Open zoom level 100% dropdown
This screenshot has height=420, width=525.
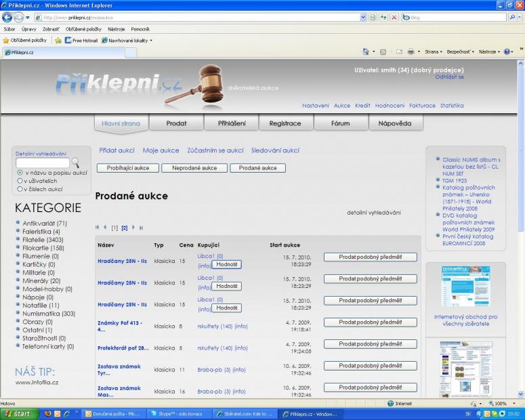click(514, 404)
